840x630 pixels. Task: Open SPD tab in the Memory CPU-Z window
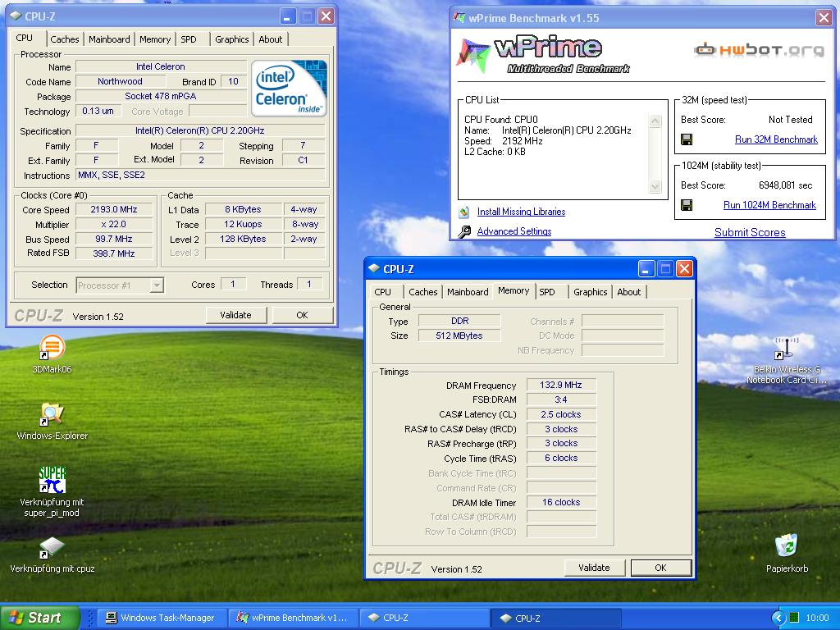click(x=547, y=292)
